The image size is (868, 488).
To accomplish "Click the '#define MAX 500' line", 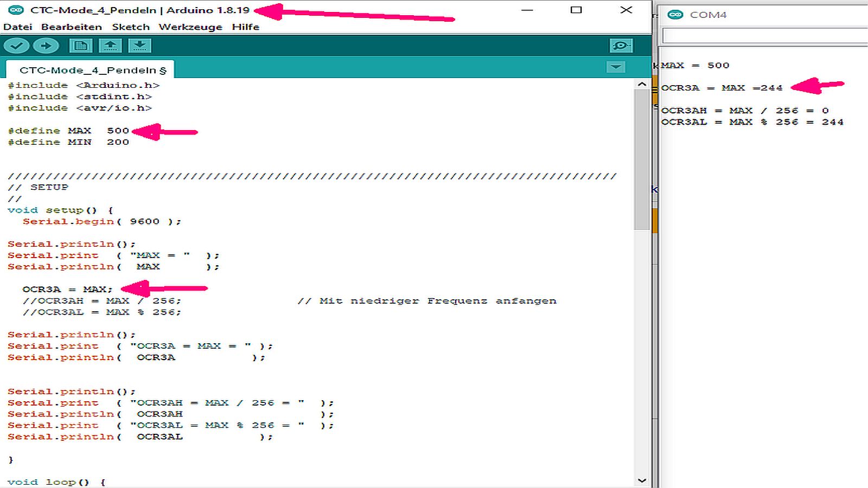I will tap(68, 131).
